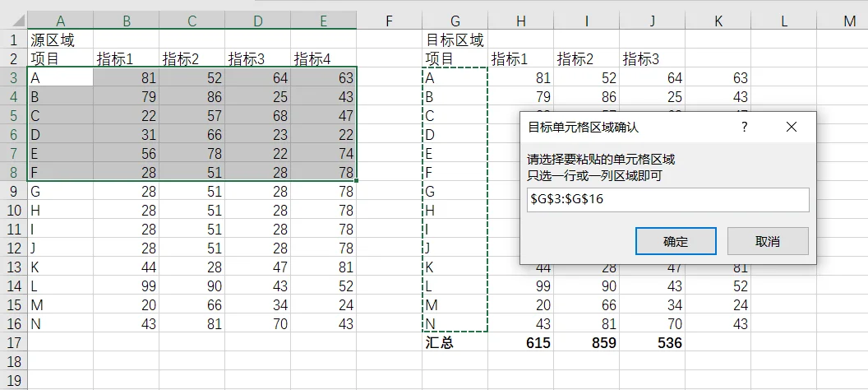Click cell B14 with value 99
Screen dimensions: 868x390
pyautogui.click(x=127, y=286)
